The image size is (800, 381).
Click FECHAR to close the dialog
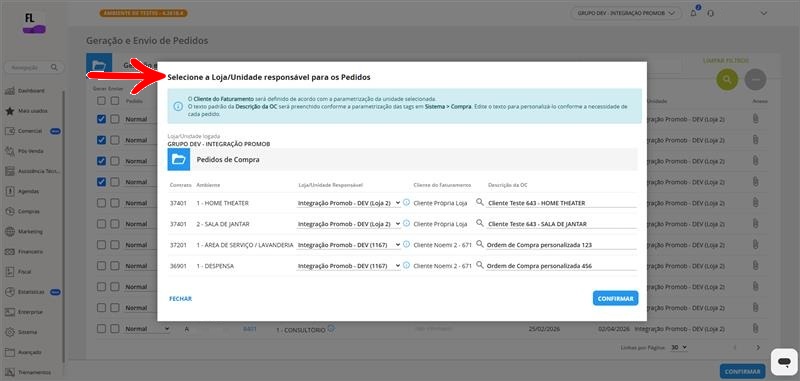181,299
